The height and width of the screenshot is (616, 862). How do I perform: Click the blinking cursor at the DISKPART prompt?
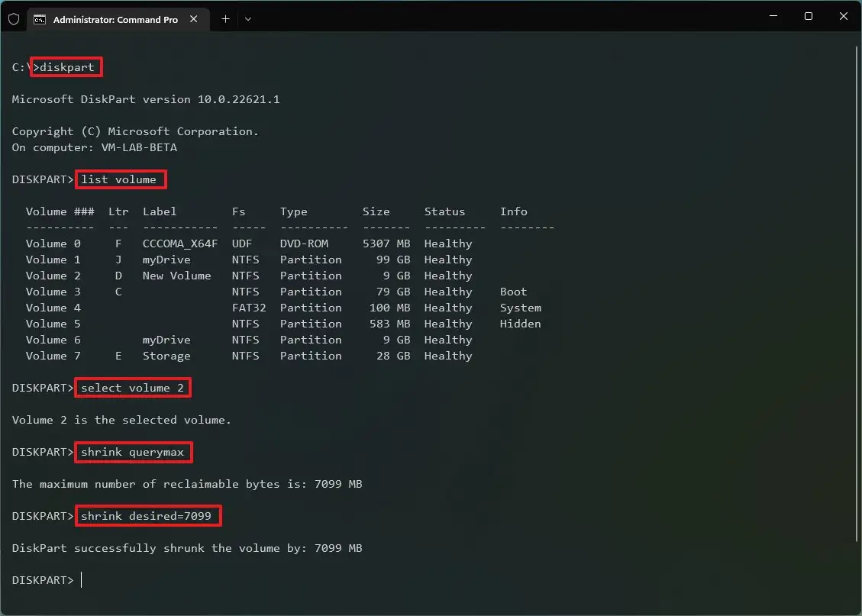coord(81,580)
